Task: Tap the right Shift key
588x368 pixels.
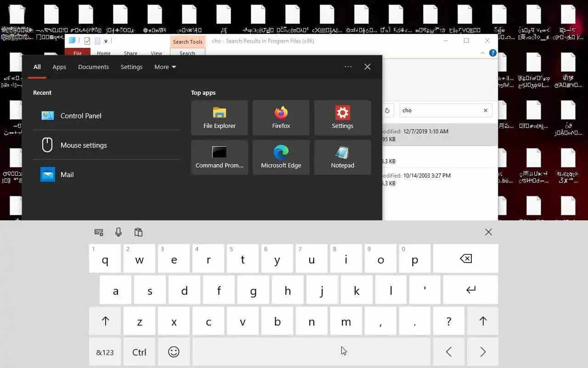Action: (483, 321)
